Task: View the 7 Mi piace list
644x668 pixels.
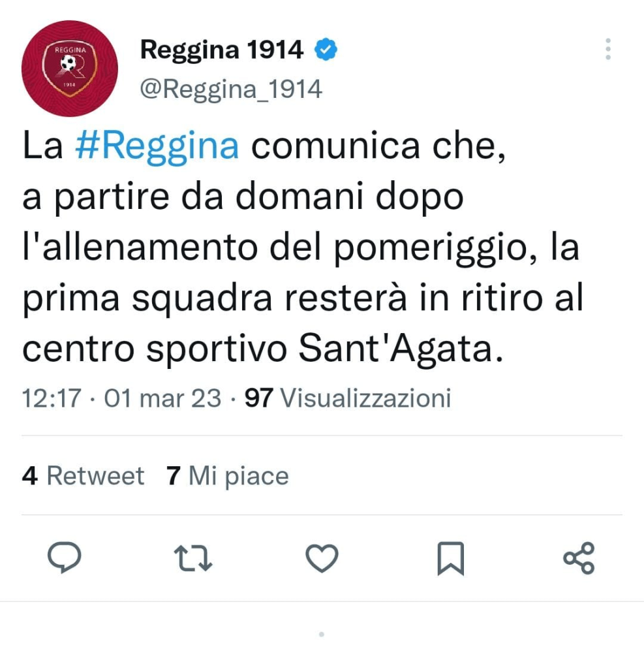Action: 227,476
